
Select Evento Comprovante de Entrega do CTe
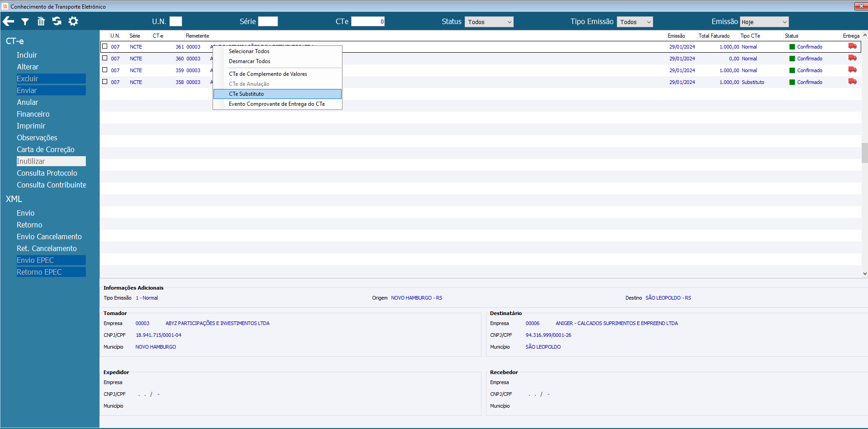(x=277, y=104)
